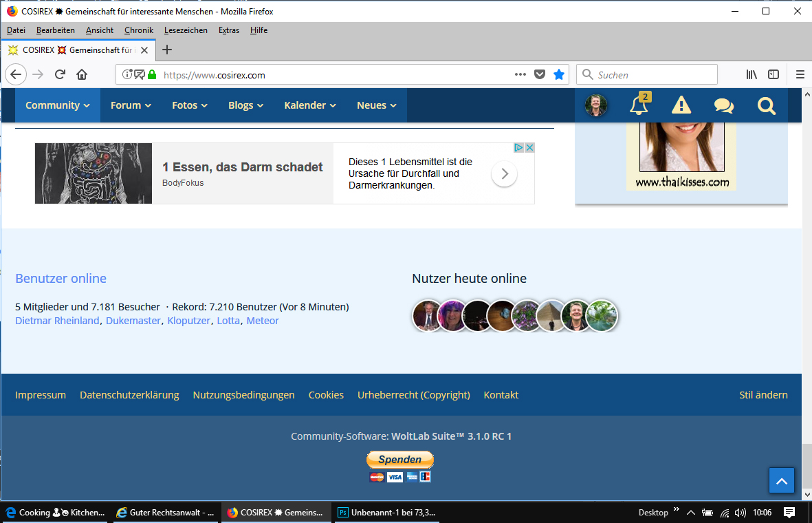Click the Firefox reload page button

point(60,75)
